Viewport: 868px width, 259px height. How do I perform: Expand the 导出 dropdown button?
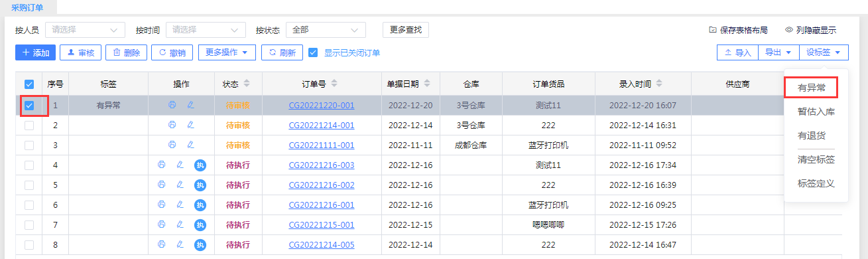778,52
